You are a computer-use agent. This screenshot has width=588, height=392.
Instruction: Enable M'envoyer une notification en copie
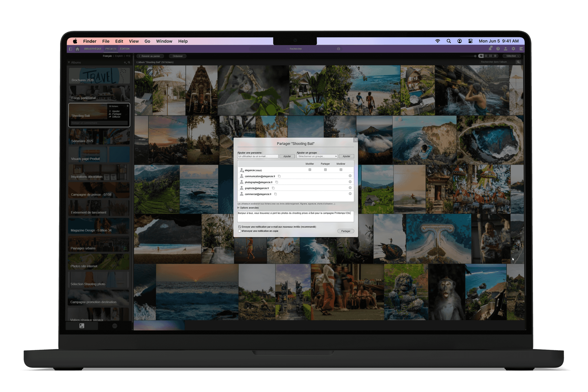pos(239,231)
